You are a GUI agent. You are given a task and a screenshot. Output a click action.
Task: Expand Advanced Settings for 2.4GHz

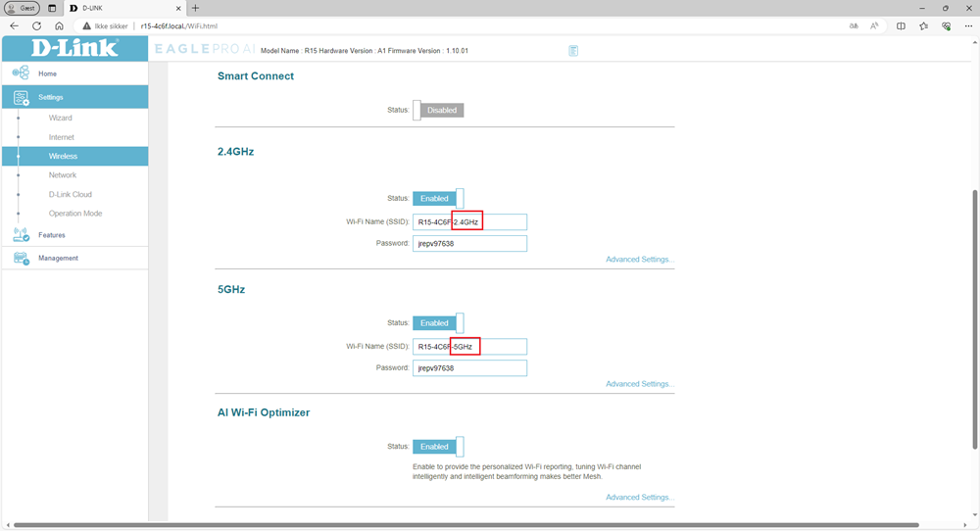point(640,260)
